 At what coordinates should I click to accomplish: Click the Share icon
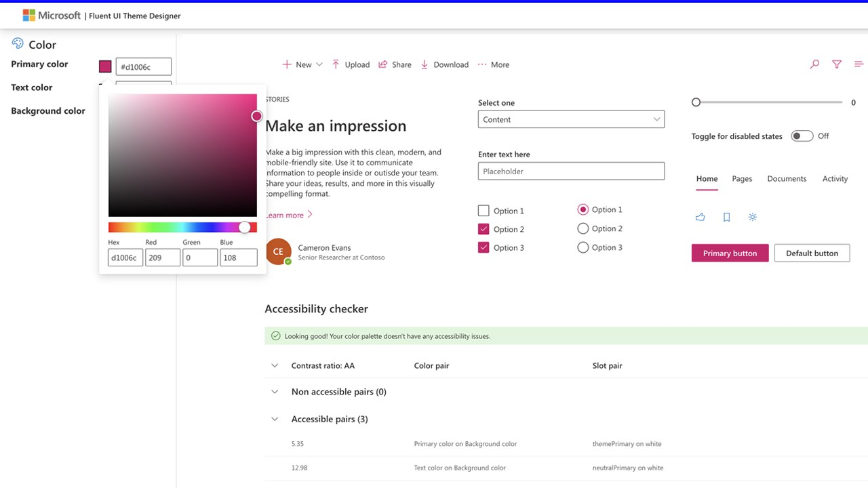click(383, 64)
